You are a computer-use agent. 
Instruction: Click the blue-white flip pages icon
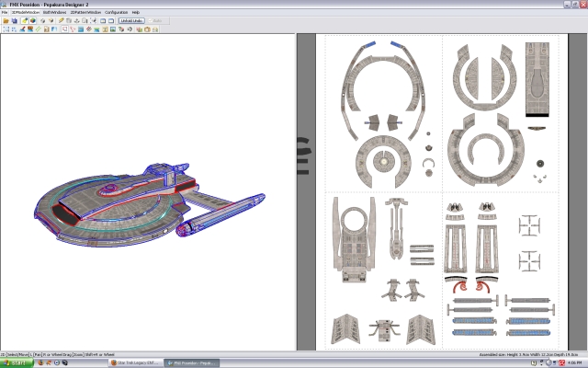54,29
